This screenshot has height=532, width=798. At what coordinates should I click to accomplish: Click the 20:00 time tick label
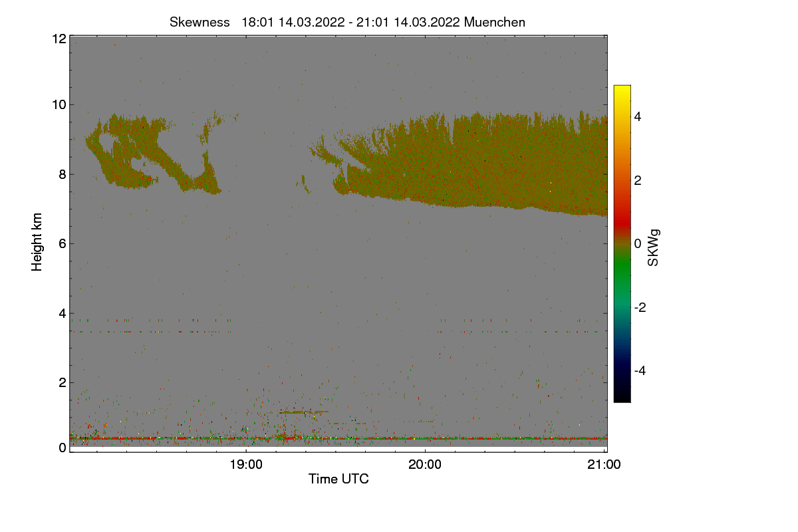(x=425, y=465)
